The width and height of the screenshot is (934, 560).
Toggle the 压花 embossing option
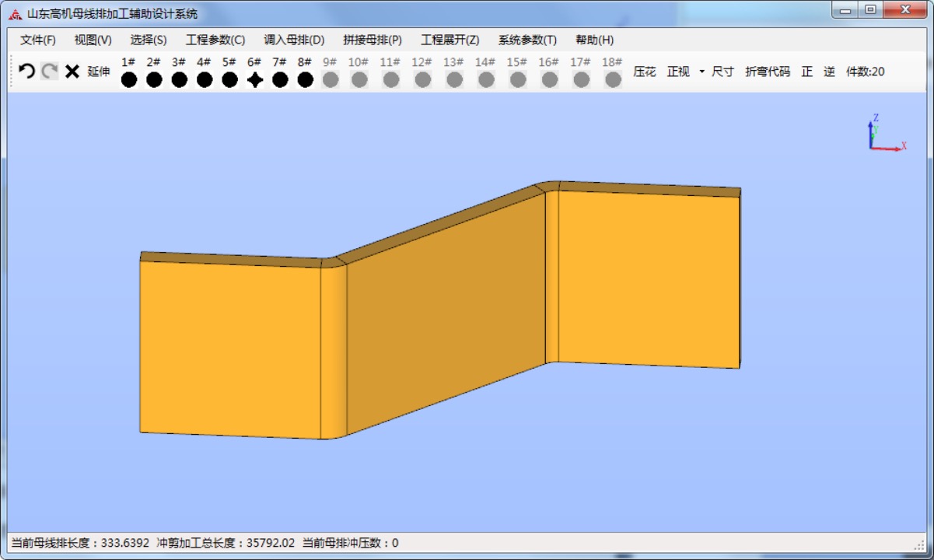pyautogui.click(x=644, y=72)
